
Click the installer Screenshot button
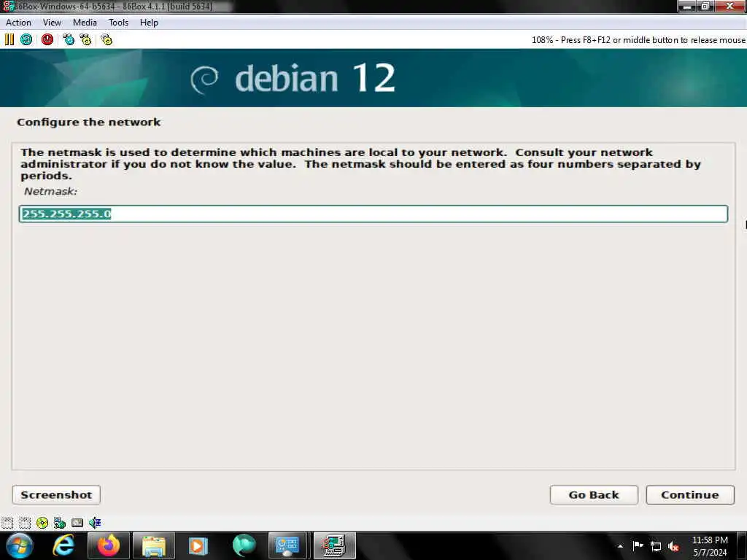(56, 495)
